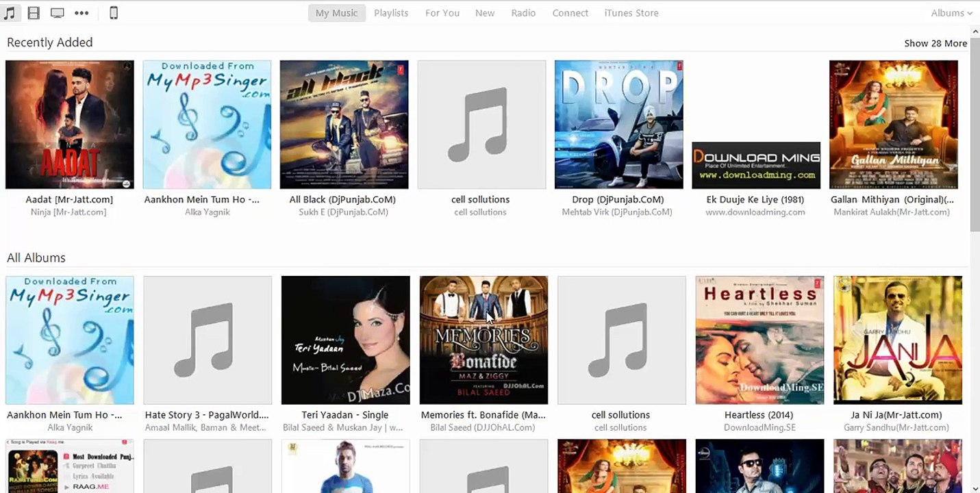The height and width of the screenshot is (493, 980).
Task: Open the Ja Ni Ja album cover
Action: tap(898, 340)
